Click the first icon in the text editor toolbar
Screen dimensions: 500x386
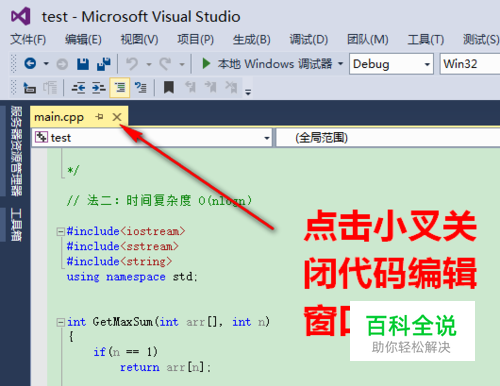pyautogui.click(x=29, y=88)
